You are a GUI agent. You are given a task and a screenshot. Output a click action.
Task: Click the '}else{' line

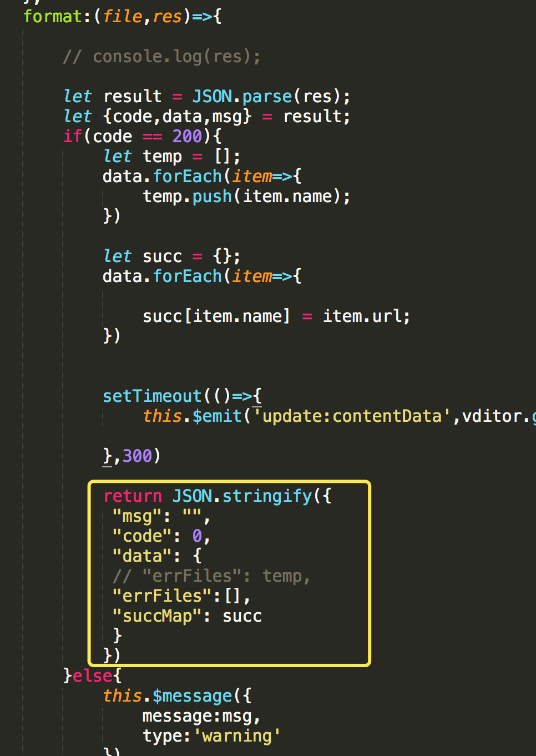[x=92, y=676]
